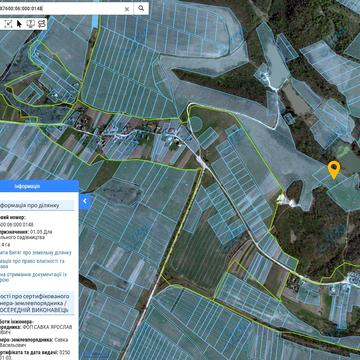The width and height of the screenshot is (360, 360).
Task: Select the certificate number '3250'
Action: pyautogui.click(x=65, y=352)
